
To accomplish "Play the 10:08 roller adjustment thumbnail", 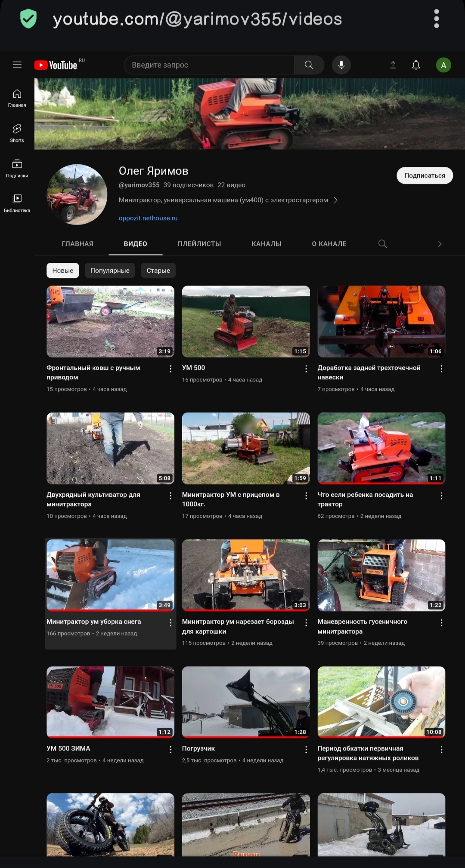I will [381, 702].
